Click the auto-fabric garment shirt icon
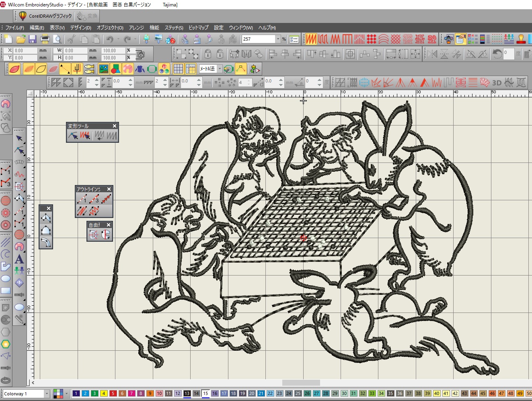The width and height of the screenshot is (532, 401). pos(140,69)
